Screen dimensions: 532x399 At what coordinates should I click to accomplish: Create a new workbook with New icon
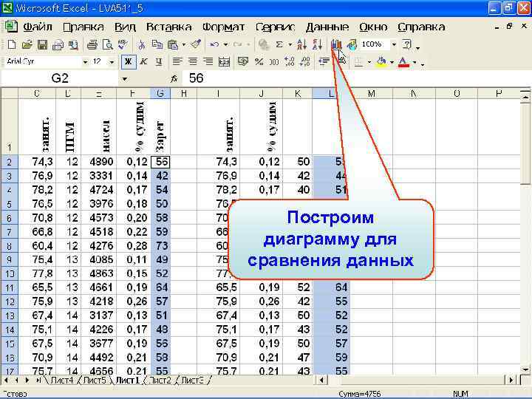coord(12,44)
